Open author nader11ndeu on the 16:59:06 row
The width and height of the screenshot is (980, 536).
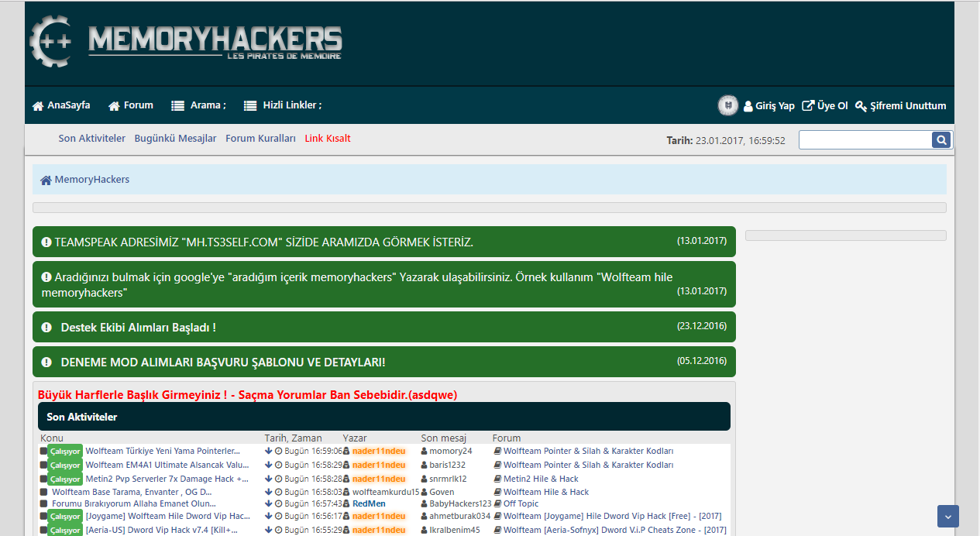[379, 451]
